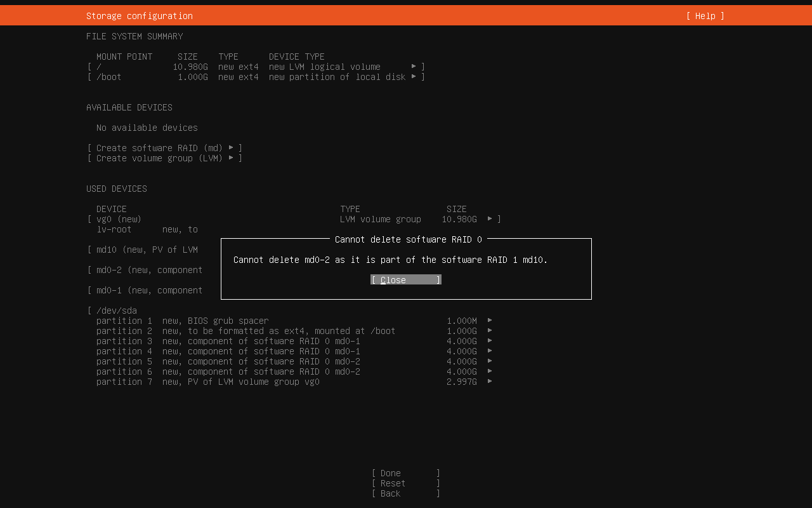
Task: Open arrow for partition 3 row
Action: click(x=490, y=341)
